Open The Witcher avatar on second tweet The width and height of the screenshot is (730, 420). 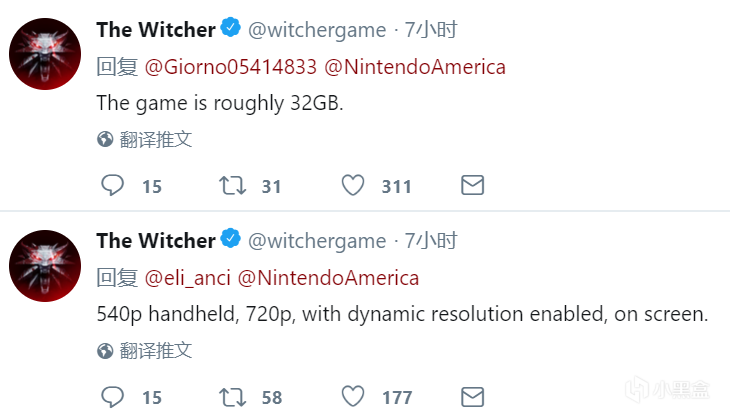pyautogui.click(x=44, y=265)
